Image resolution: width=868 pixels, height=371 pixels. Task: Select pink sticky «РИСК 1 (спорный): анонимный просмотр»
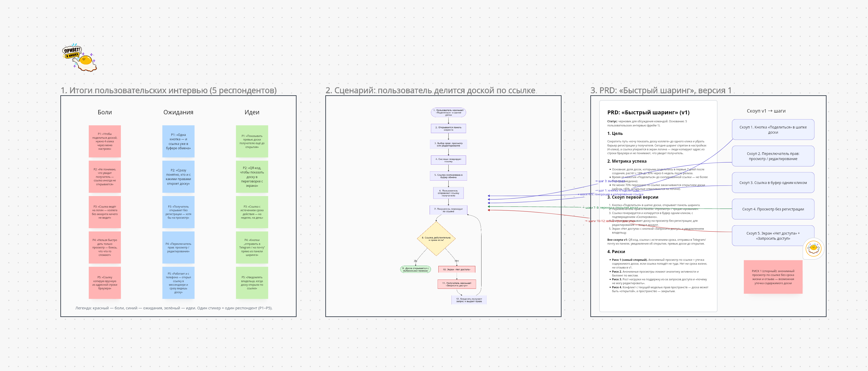point(773,277)
